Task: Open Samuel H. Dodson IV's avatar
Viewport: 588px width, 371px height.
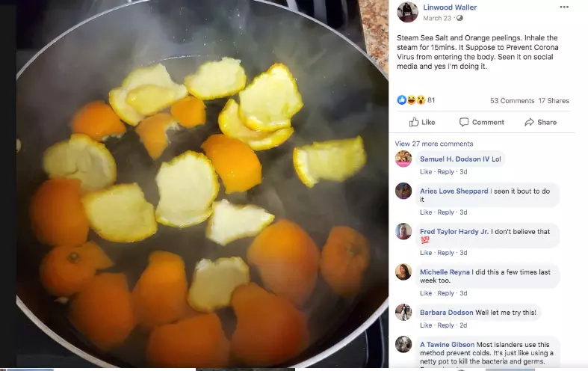Action: coord(403,159)
